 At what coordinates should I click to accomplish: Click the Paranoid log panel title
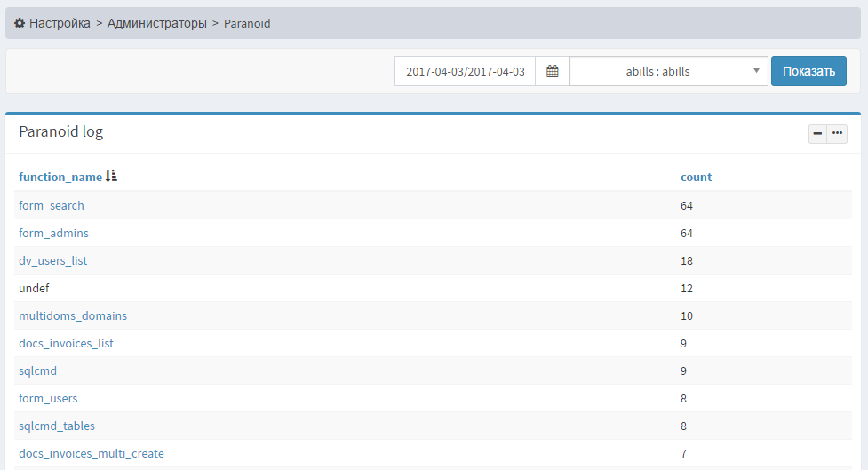coord(61,131)
